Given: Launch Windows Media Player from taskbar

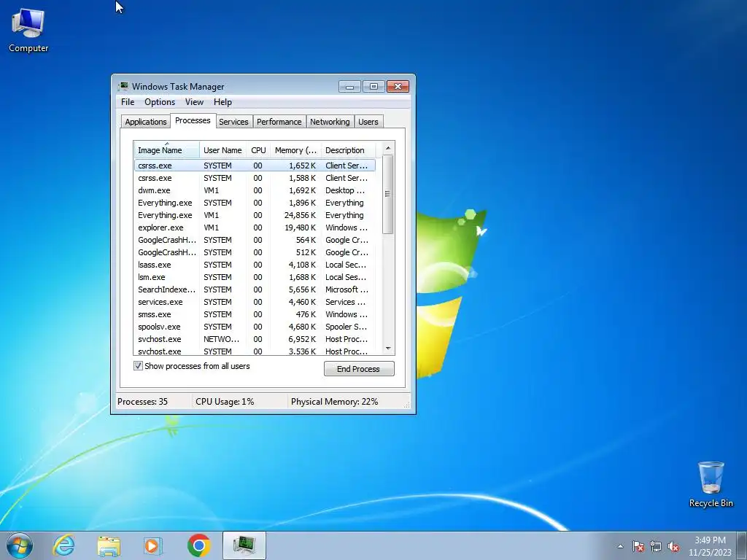Looking at the screenshot, I should coord(153,545).
